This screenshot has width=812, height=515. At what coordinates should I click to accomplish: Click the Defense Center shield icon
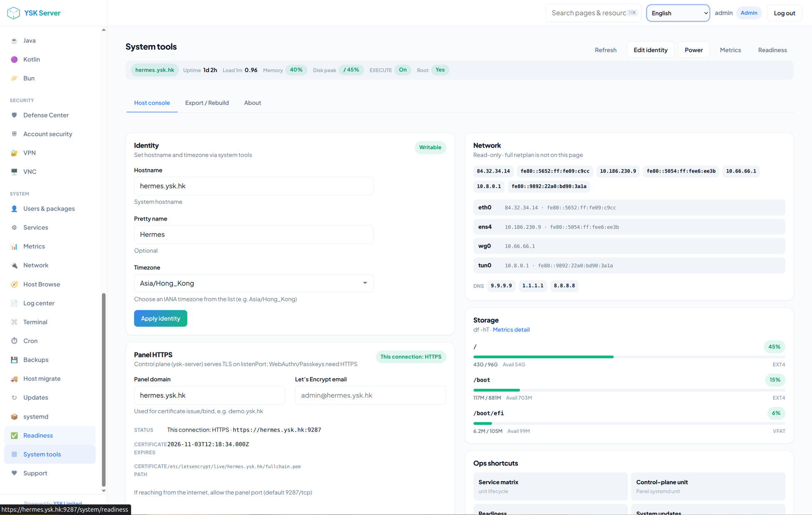tap(14, 115)
